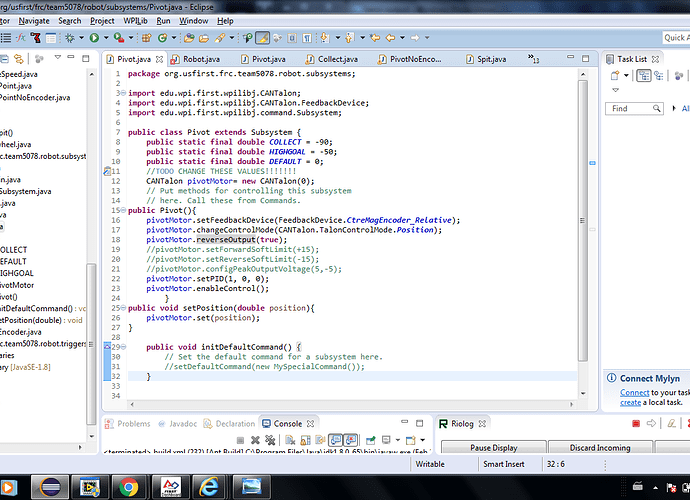Open the Run menu
Screen dimensions: 690x500
(163, 21)
